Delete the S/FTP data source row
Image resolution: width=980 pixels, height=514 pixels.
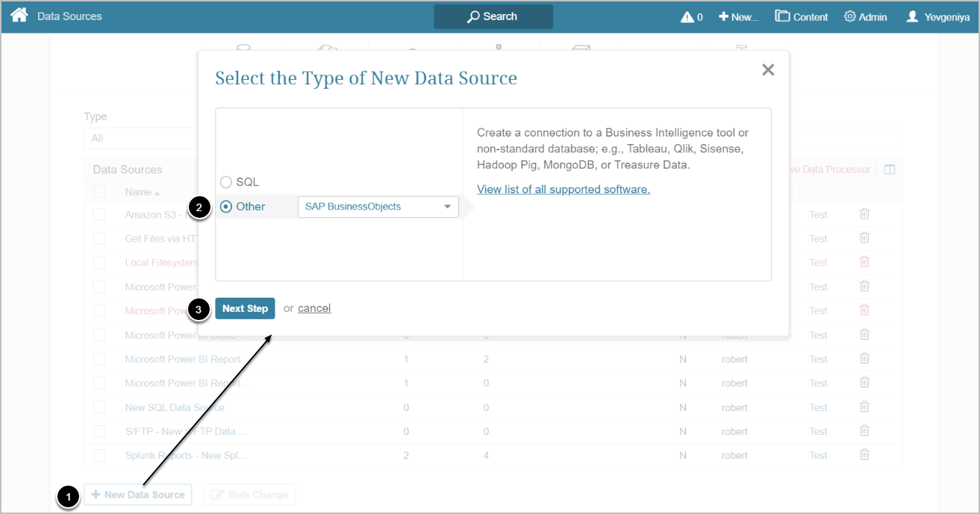click(x=864, y=431)
